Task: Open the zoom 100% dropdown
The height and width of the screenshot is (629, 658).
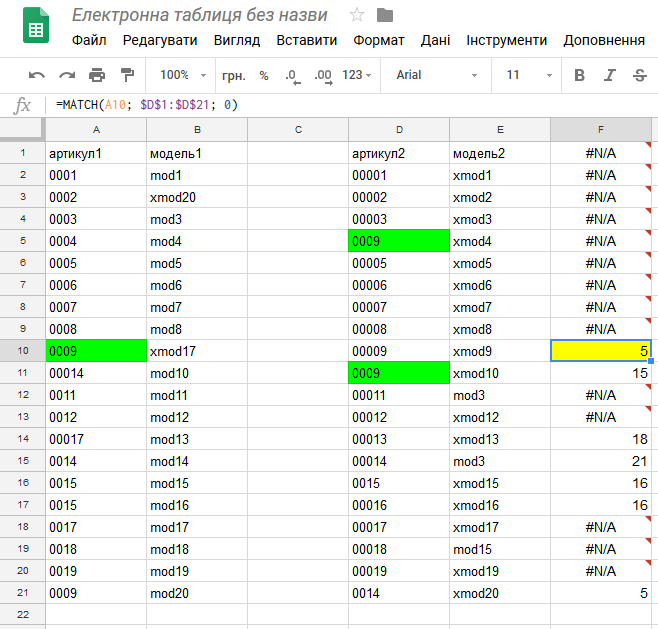Action: (183, 75)
